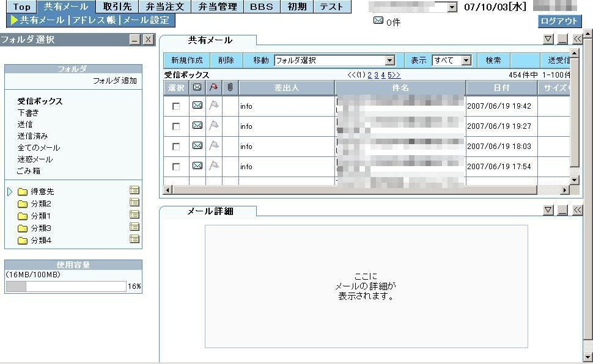Click the unread mail envelope icon by 0件
Image resolution: width=593 pixels, height=364 pixels.
click(x=378, y=21)
